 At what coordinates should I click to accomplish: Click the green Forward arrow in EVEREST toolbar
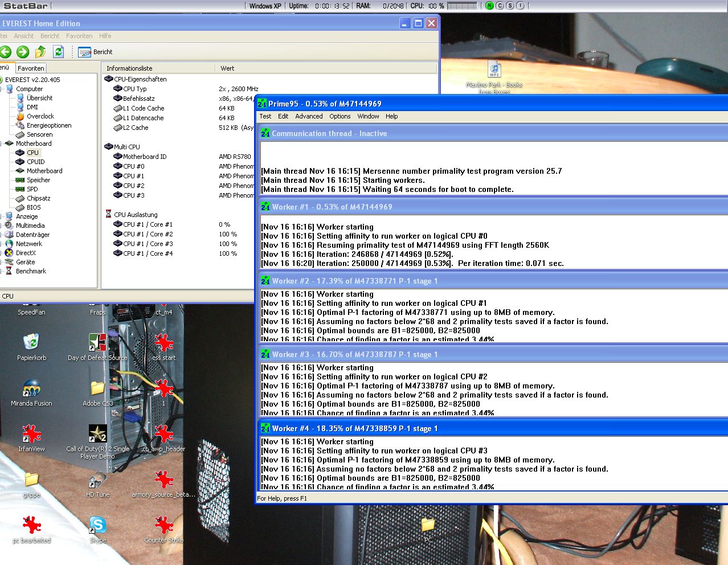click(23, 52)
